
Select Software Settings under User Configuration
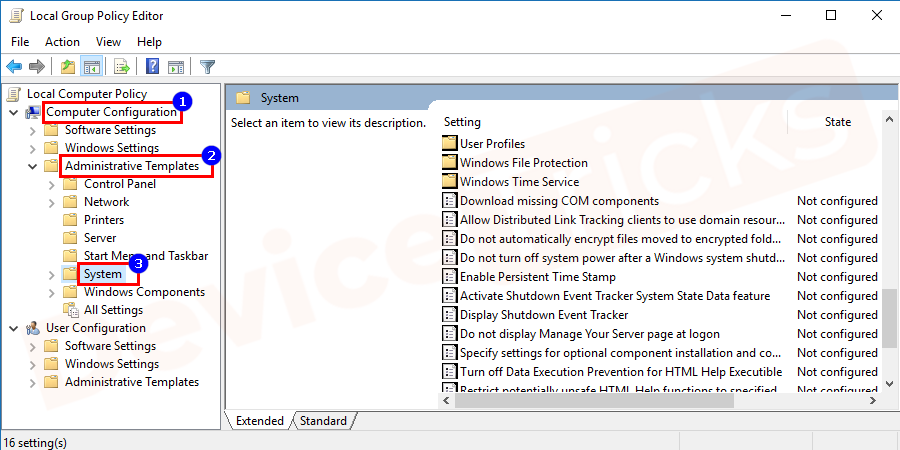click(110, 346)
